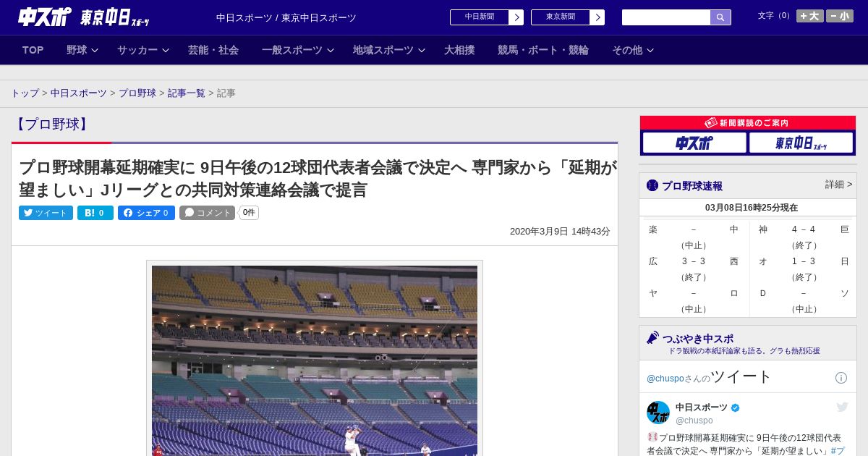This screenshot has width=868, height=456.
Task: Click 03月08日16時25分現在 timestamp
Action: click(x=752, y=208)
